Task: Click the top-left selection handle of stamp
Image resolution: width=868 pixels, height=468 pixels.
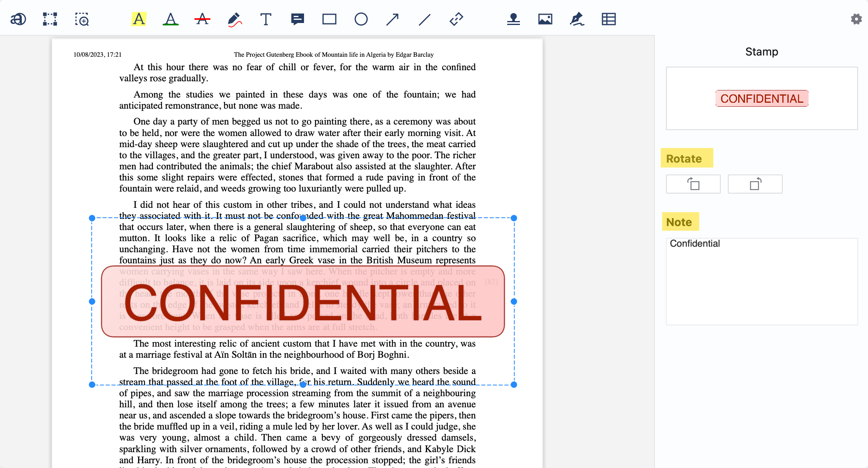Action: (x=92, y=218)
